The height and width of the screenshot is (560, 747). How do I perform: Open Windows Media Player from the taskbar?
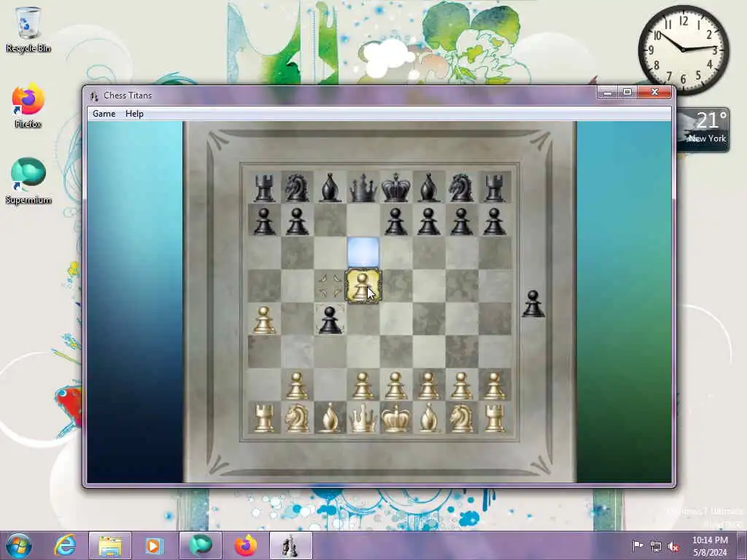[154, 545]
